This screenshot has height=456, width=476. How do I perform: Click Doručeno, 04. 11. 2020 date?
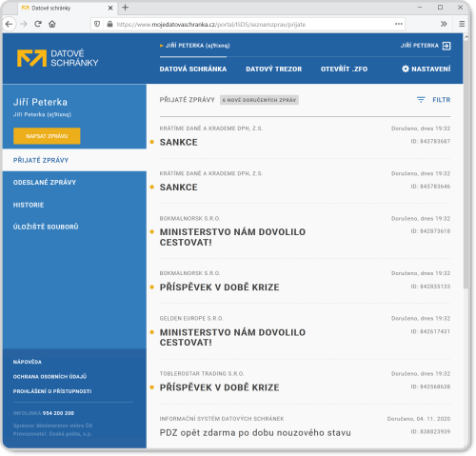[419, 419]
